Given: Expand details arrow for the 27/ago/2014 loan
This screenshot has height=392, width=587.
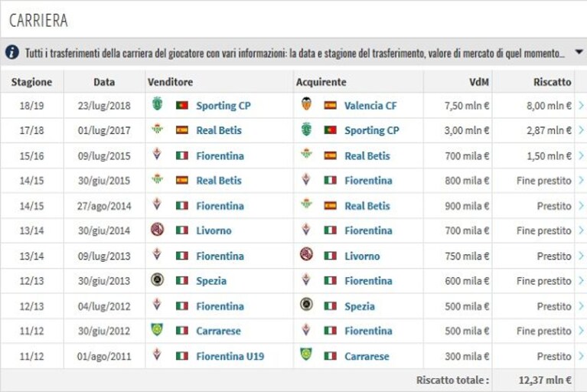Looking at the screenshot, I should 581,205.
